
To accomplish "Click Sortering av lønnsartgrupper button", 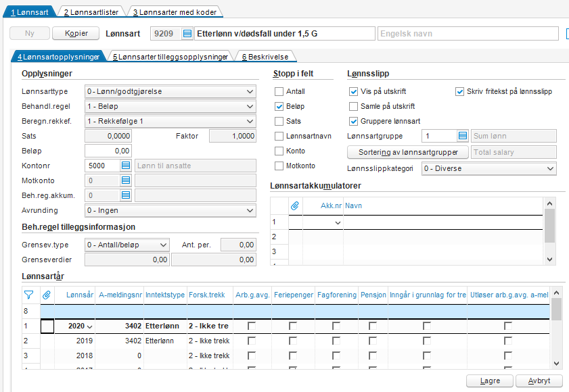I will pyautogui.click(x=408, y=152).
